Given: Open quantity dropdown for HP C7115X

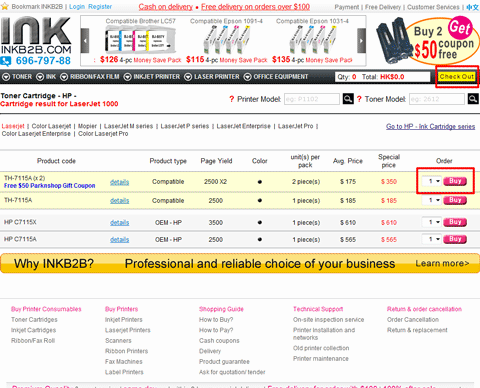Looking at the screenshot, I should pos(432,222).
